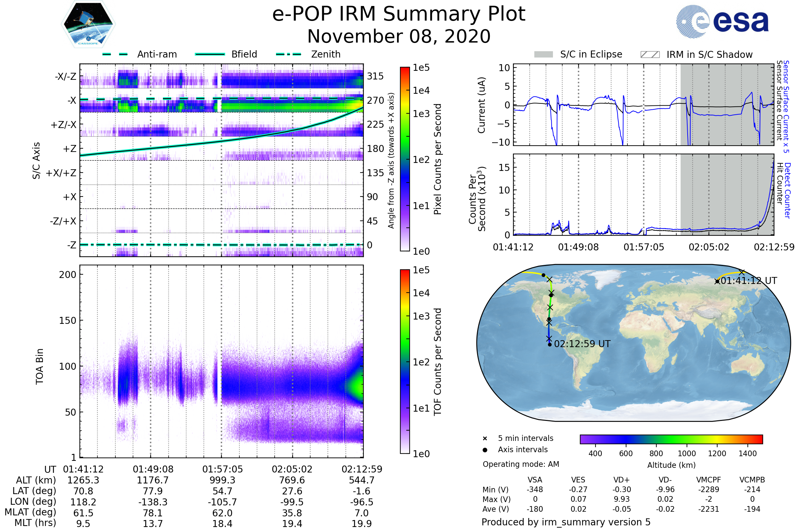Click the Anti-ram dashed legend line
Viewport: 798px width, 532px height.
(x=115, y=54)
